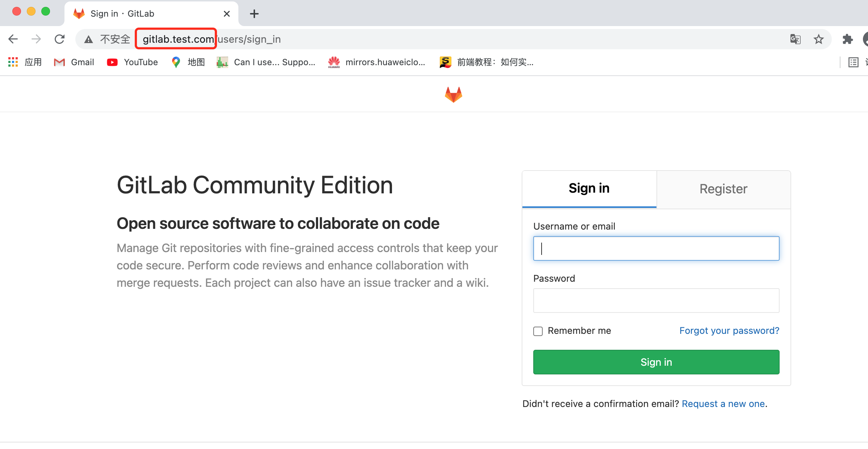Open Forgot your password link
The height and width of the screenshot is (449, 868).
729,330
